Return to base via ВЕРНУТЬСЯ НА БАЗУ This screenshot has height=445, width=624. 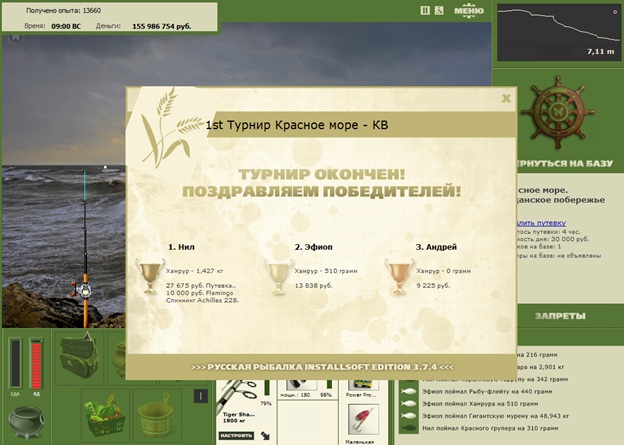564,164
